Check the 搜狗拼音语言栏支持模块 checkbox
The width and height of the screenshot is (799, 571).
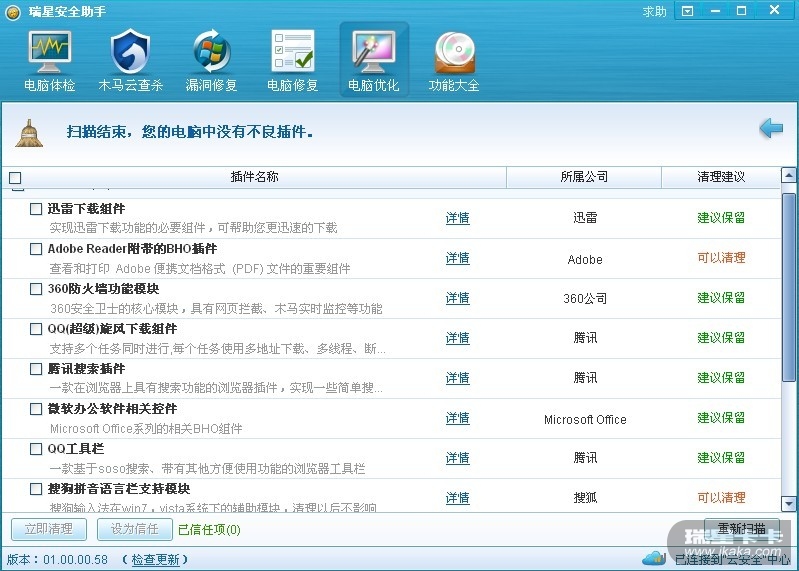pyautogui.click(x=36, y=489)
